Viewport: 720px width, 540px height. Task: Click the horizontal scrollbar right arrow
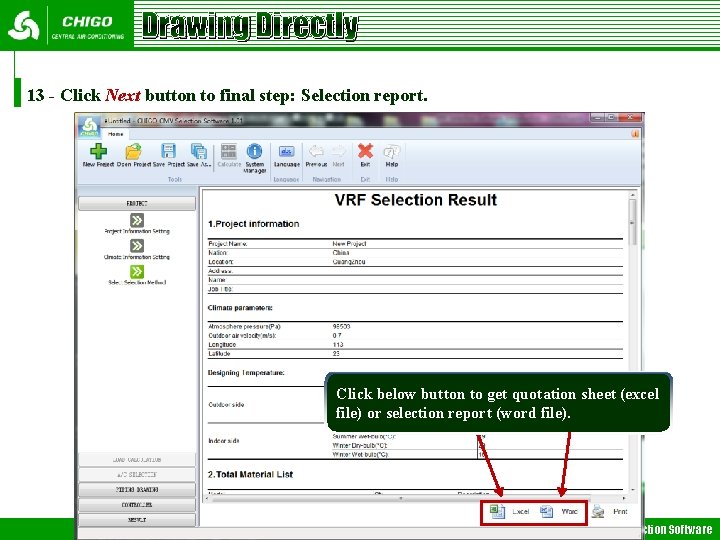(x=624, y=498)
